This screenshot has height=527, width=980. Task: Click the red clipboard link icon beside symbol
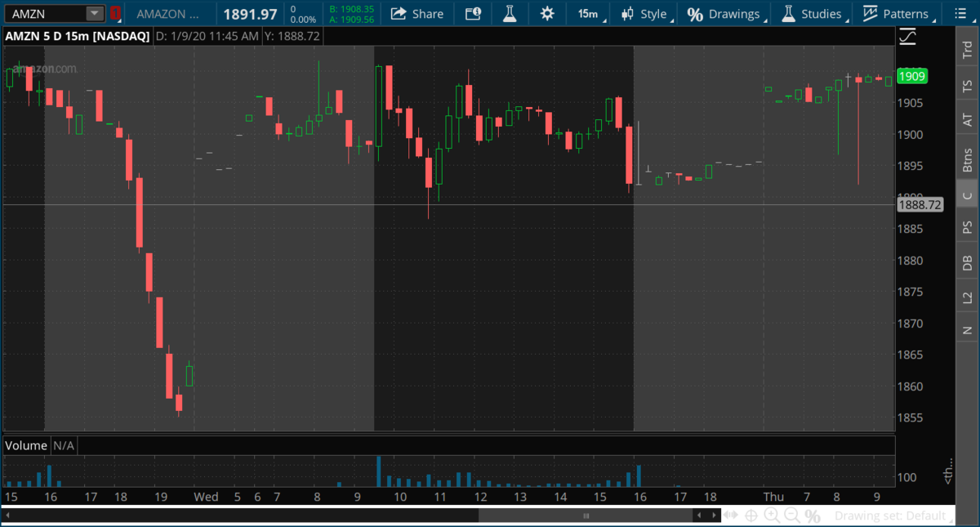(x=115, y=13)
